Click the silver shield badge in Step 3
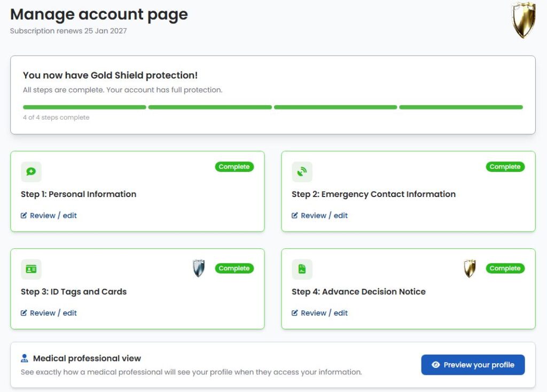Image resolution: width=547 pixels, height=392 pixels. pos(199,268)
